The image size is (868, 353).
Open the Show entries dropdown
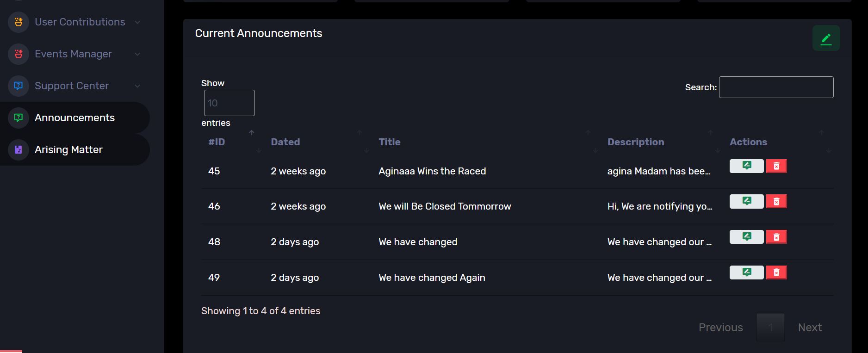tap(229, 103)
